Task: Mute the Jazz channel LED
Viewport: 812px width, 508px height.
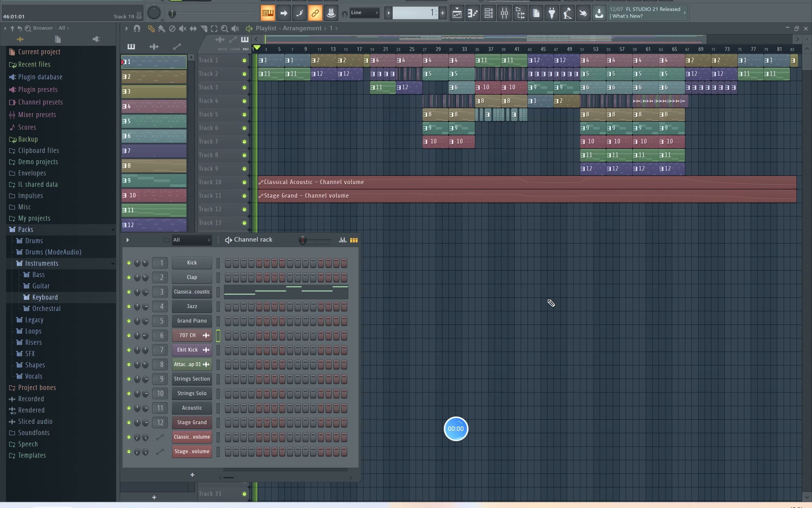Action: (x=129, y=306)
